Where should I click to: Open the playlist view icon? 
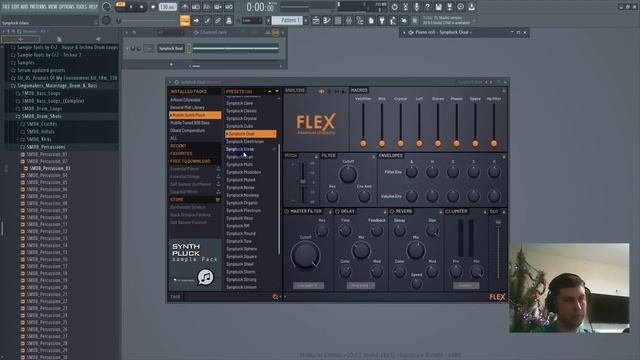pyautogui.click(x=316, y=20)
